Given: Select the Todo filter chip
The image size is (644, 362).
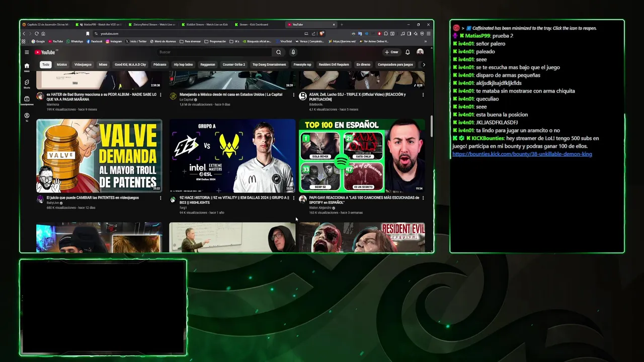Looking at the screenshot, I should 46,64.
